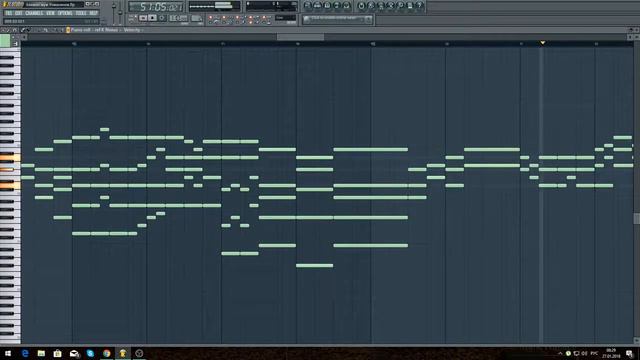Screen dimensions: 640x360
Task: Open Skype from taskbar
Action: pos(90,353)
